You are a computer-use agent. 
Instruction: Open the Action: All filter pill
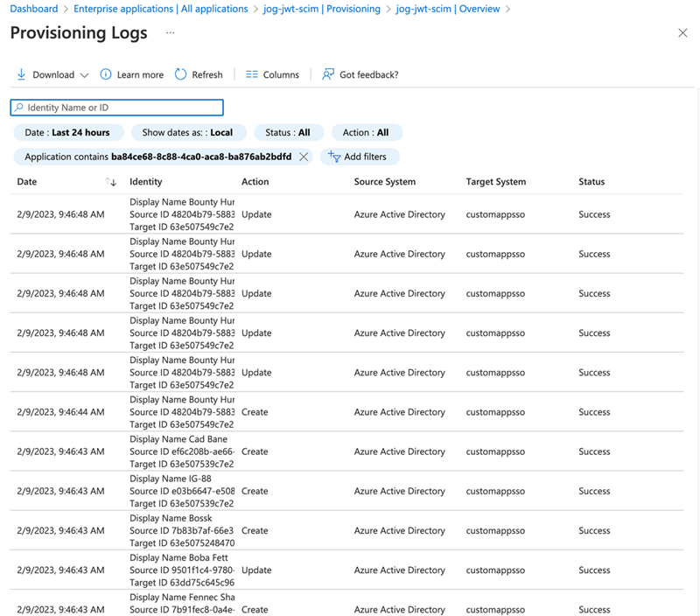click(x=366, y=133)
